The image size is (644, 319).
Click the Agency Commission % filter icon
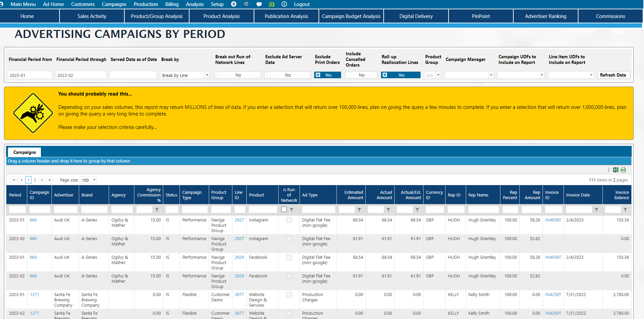(x=157, y=210)
